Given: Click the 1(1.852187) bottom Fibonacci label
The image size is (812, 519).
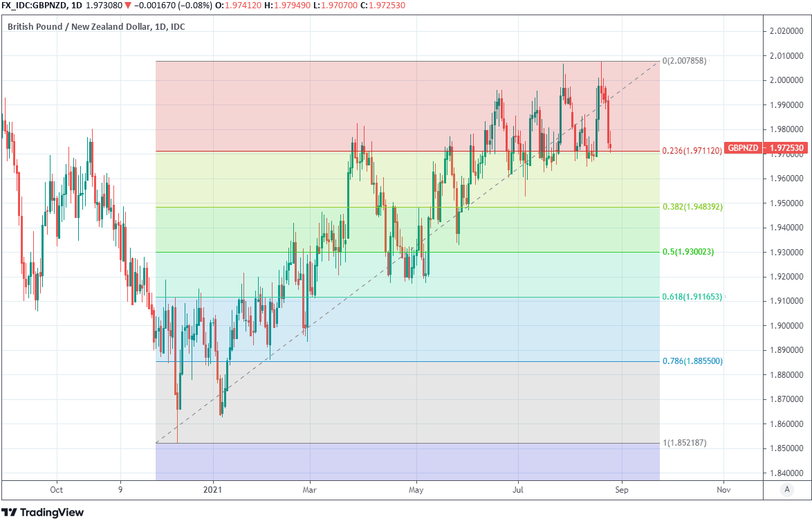Looking at the screenshot, I should click(684, 443).
